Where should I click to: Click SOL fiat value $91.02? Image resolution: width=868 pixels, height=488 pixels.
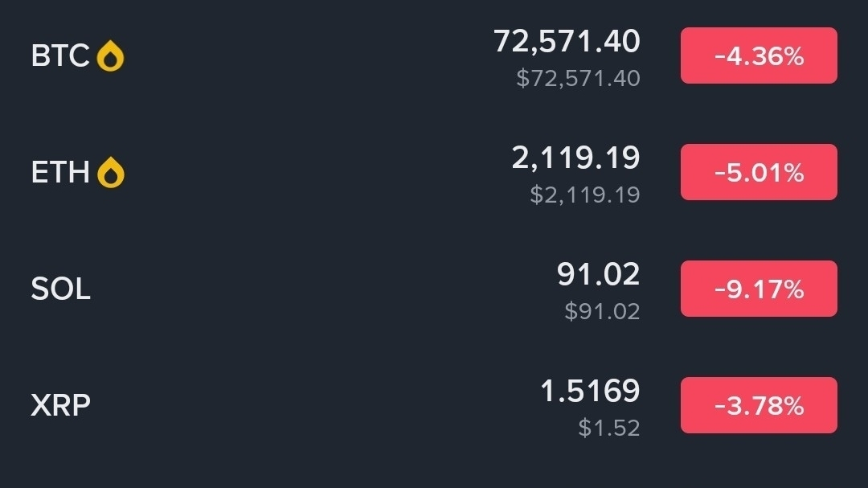coord(602,311)
